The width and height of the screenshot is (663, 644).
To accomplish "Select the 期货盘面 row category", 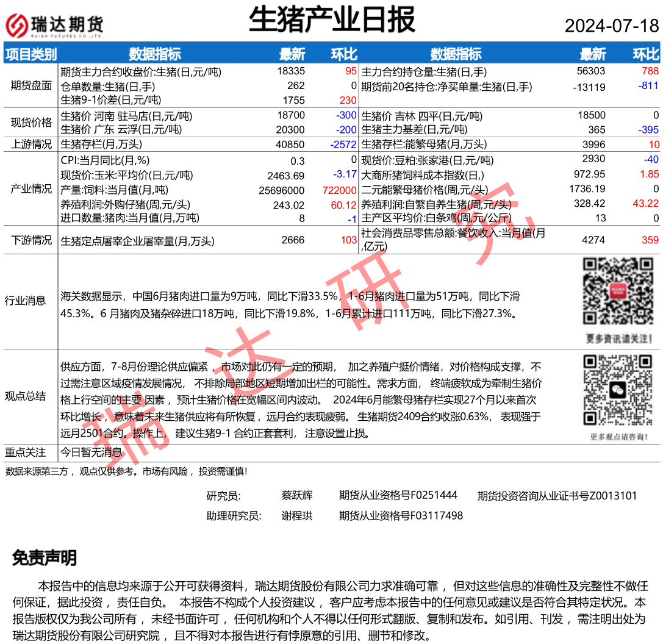I will tap(30, 85).
